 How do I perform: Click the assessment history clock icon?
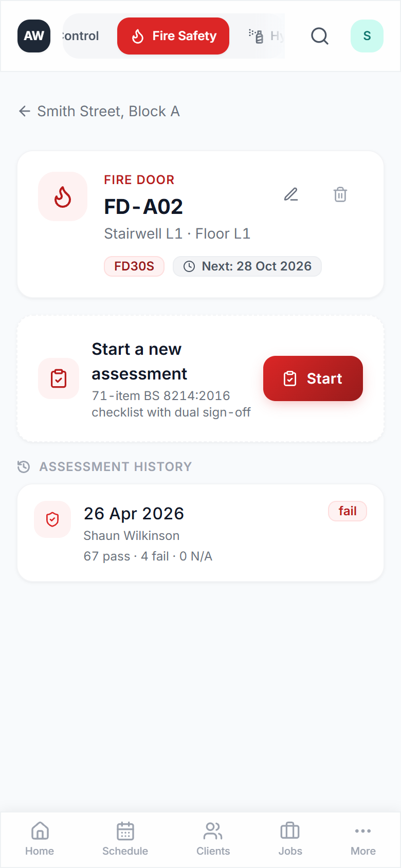[24, 466]
